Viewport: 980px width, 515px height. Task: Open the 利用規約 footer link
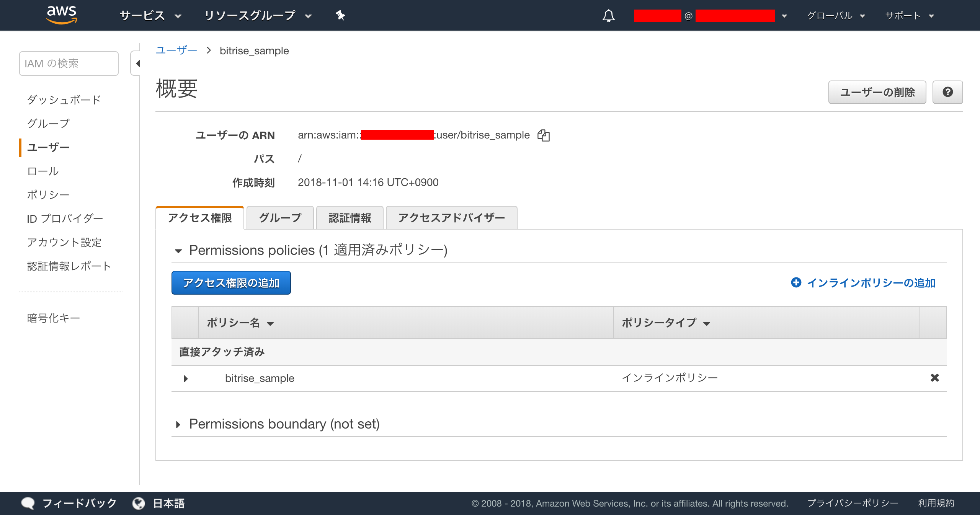pos(936,503)
